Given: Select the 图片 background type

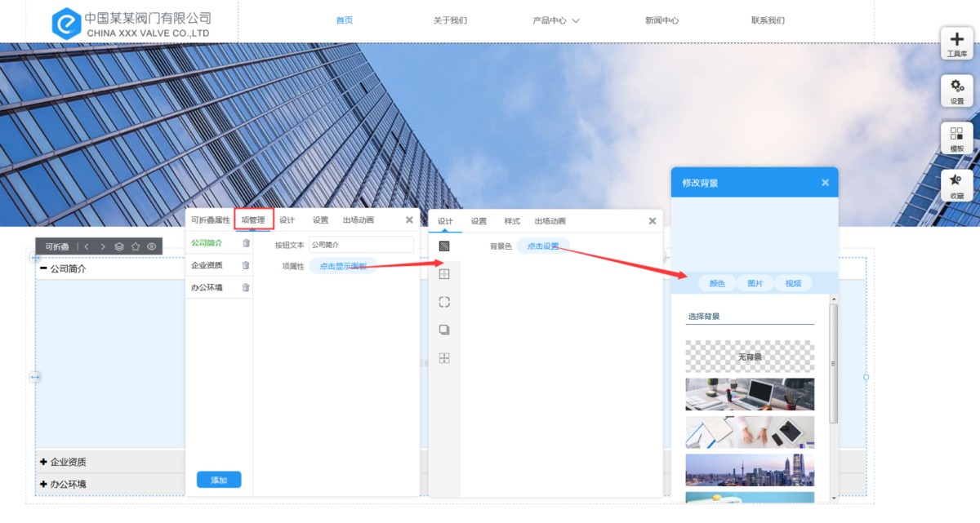Looking at the screenshot, I should click(755, 283).
